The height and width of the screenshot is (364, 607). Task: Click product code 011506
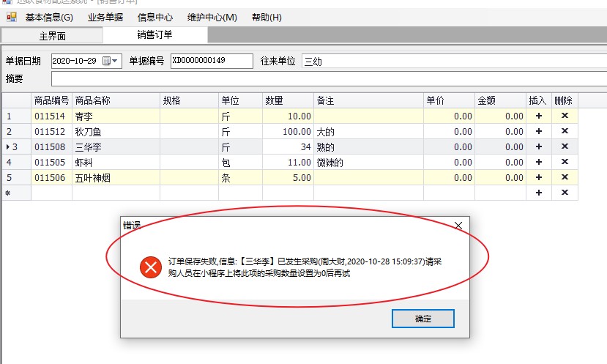click(50, 178)
